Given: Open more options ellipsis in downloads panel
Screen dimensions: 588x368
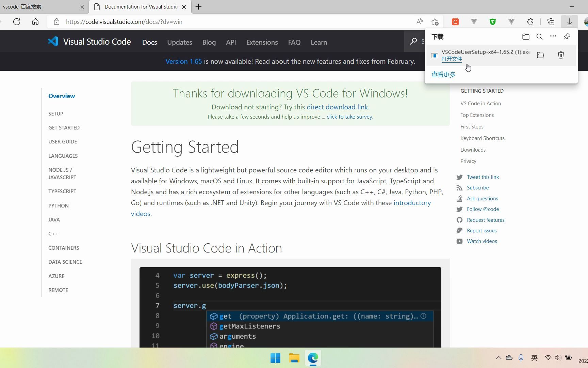Looking at the screenshot, I should coord(553,36).
